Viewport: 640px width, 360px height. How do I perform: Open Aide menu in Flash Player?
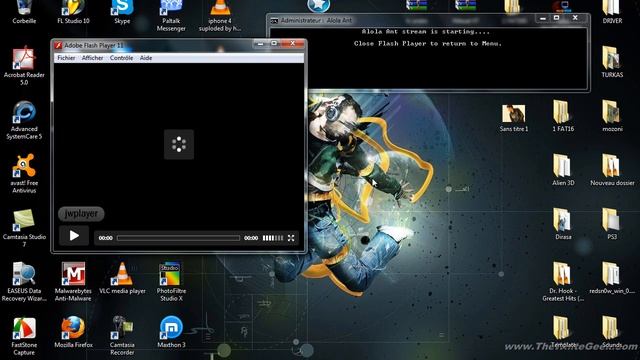[146, 58]
